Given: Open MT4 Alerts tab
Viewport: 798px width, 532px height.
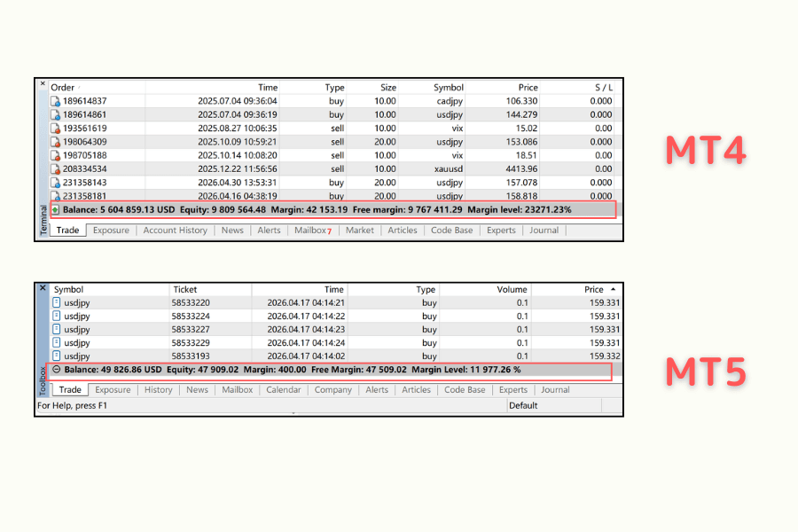Looking at the screenshot, I should click(269, 231).
